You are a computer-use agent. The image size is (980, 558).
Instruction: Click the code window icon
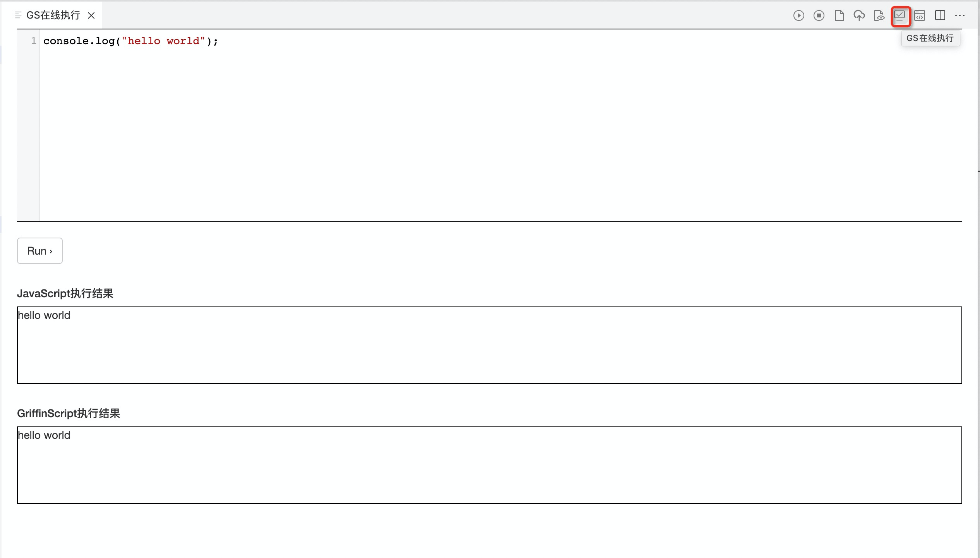pyautogui.click(x=920, y=15)
